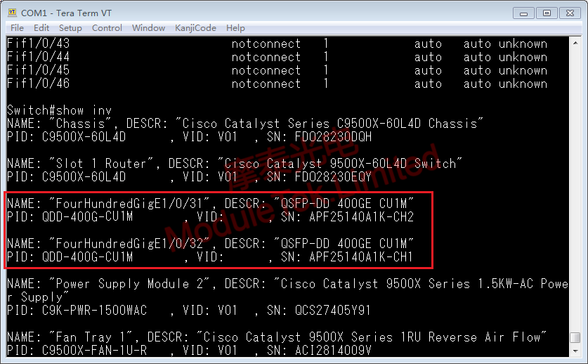Minimize the Tera Term window
The height and width of the screenshot is (364, 588).
(523, 13)
